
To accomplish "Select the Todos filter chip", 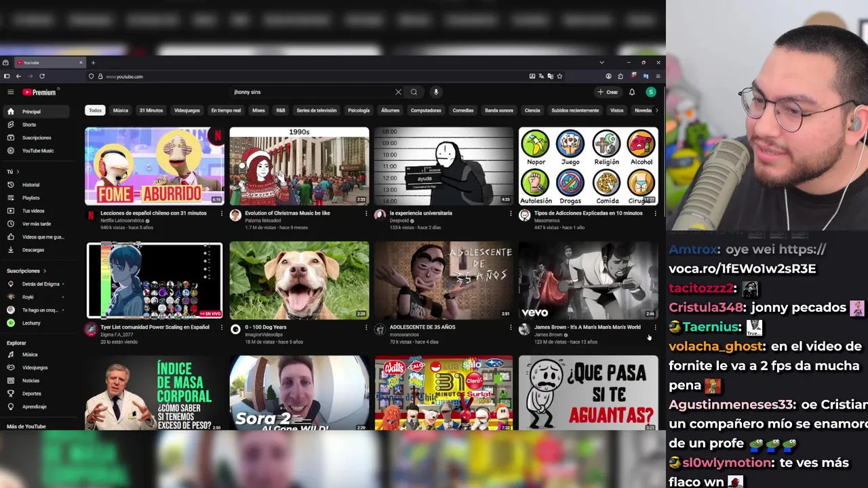I will tap(95, 110).
